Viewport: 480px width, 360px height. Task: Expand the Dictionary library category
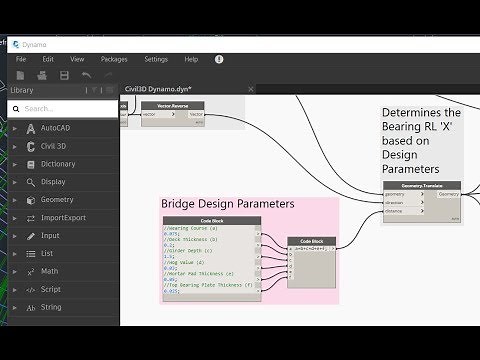click(x=14, y=164)
